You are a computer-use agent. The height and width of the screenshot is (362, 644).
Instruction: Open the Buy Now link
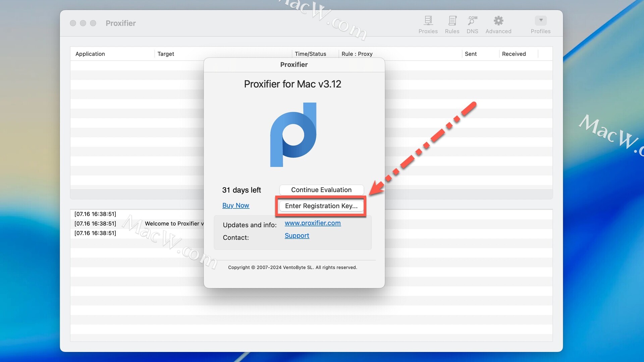pos(235,205)
